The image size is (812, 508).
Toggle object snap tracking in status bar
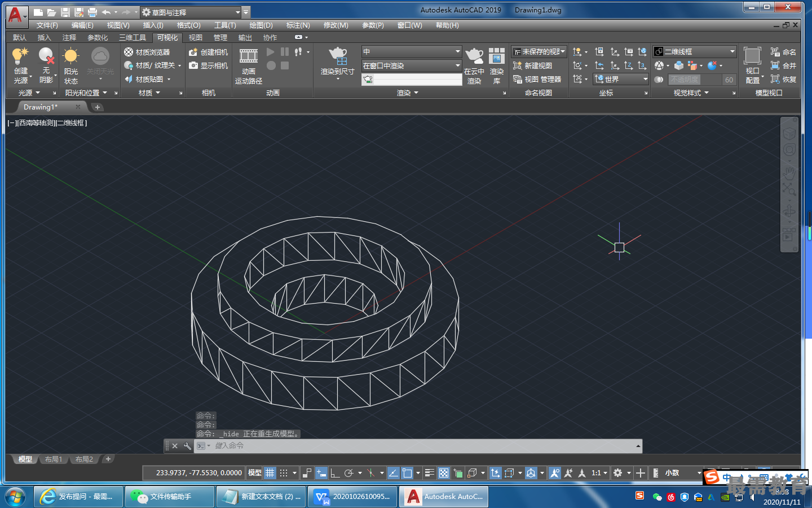394,473
